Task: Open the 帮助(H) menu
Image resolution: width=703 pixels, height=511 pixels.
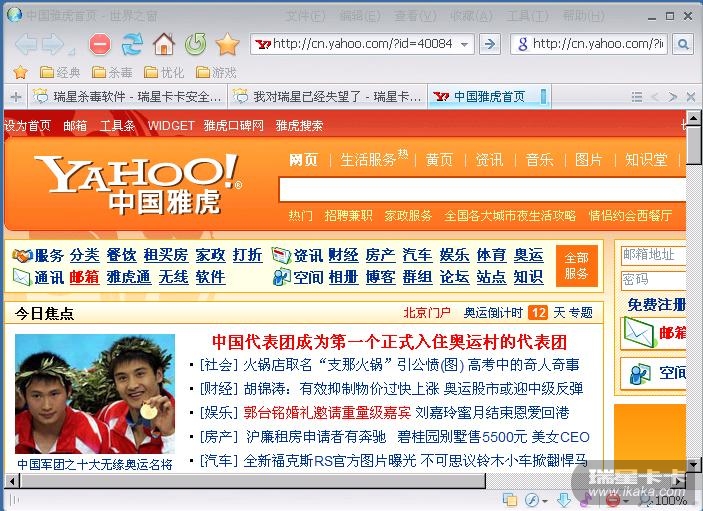Action: [x=584, y=17]
